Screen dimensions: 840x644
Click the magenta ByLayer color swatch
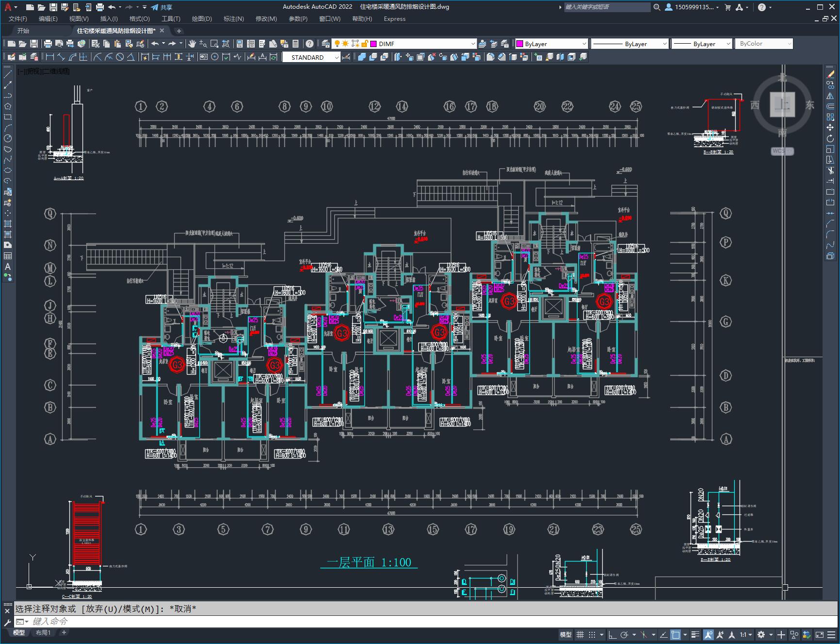(520, 44)
